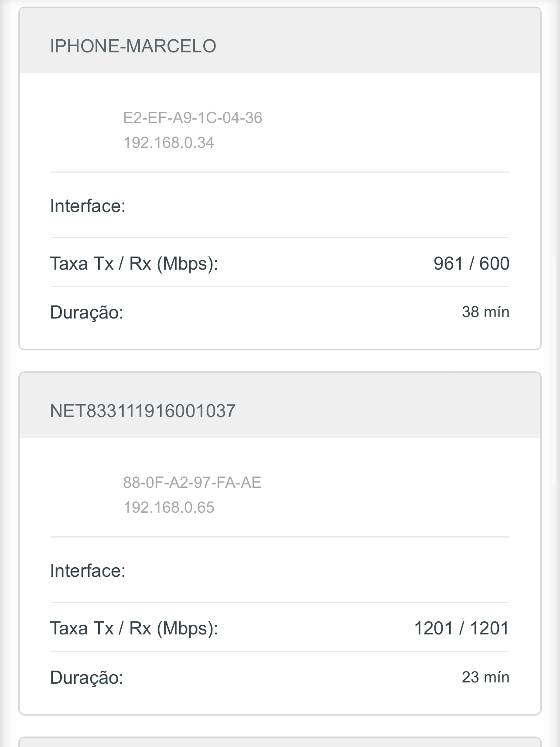Screen dimensions: 560x747
Task: Click the Interface label in the NET833111916001037 card
Action: coord(88,571)
